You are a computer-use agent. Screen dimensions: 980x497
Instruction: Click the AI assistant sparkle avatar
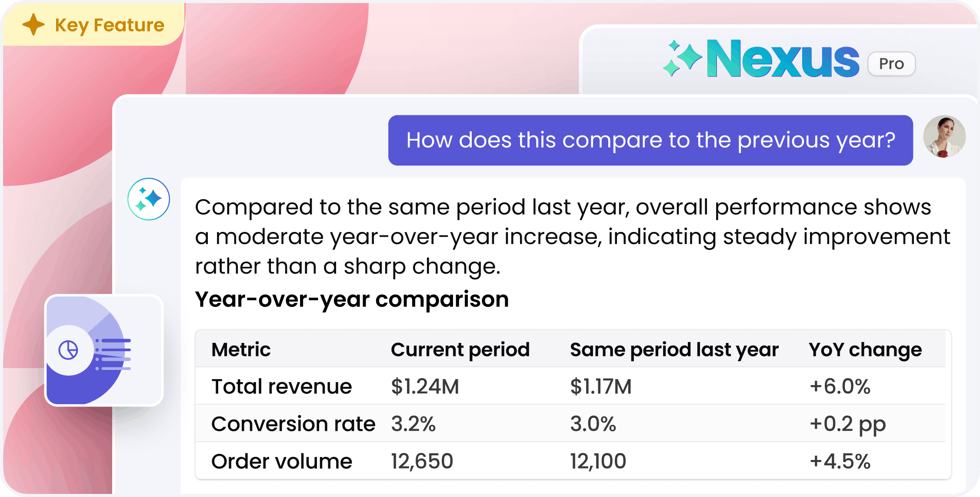click(149, 199)
